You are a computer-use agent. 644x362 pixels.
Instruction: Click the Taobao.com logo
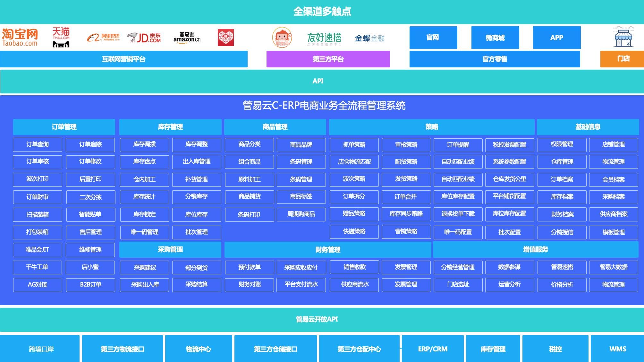[20, 38]
